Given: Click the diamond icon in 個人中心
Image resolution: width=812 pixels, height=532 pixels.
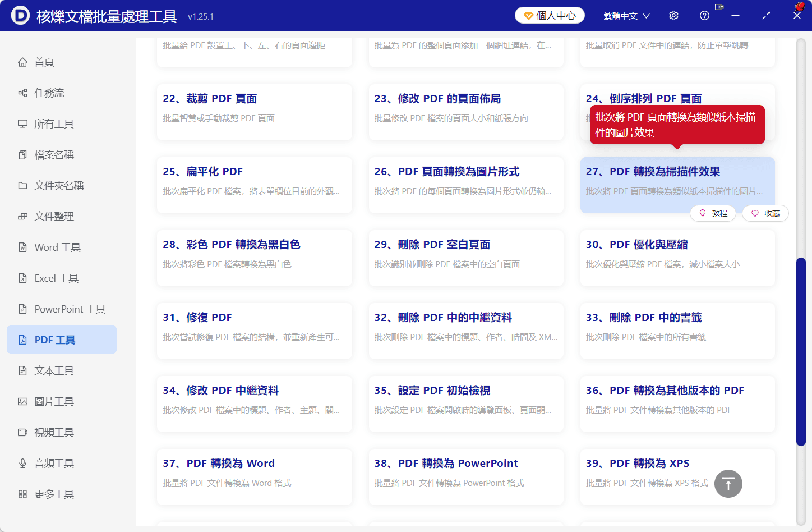Looking at the screenshot, I should coord(528,16).
